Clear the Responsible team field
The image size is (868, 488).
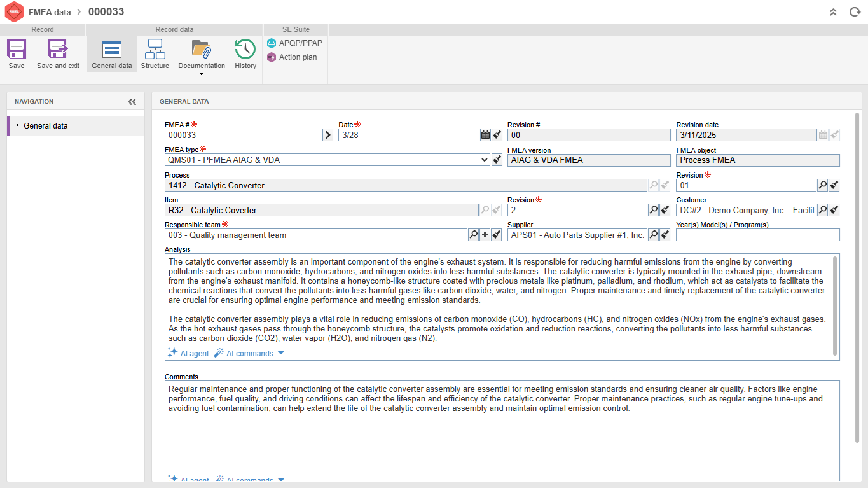click(497, 235)
